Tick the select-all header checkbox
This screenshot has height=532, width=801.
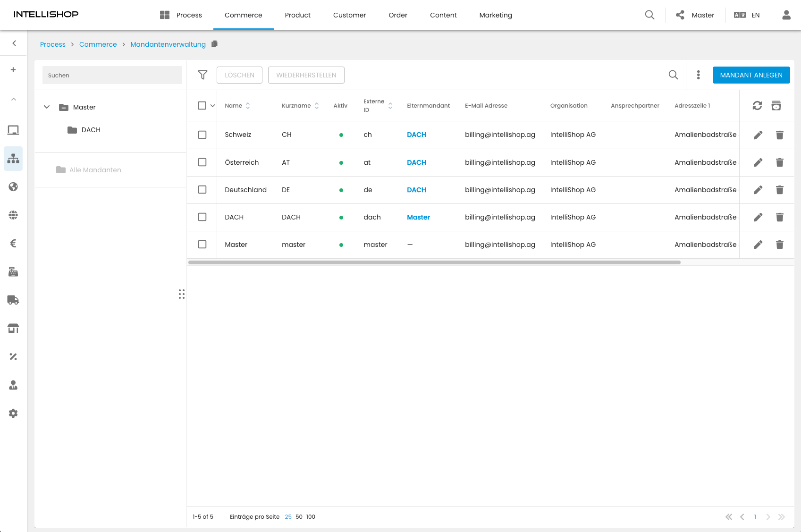[x=202, y=106]
